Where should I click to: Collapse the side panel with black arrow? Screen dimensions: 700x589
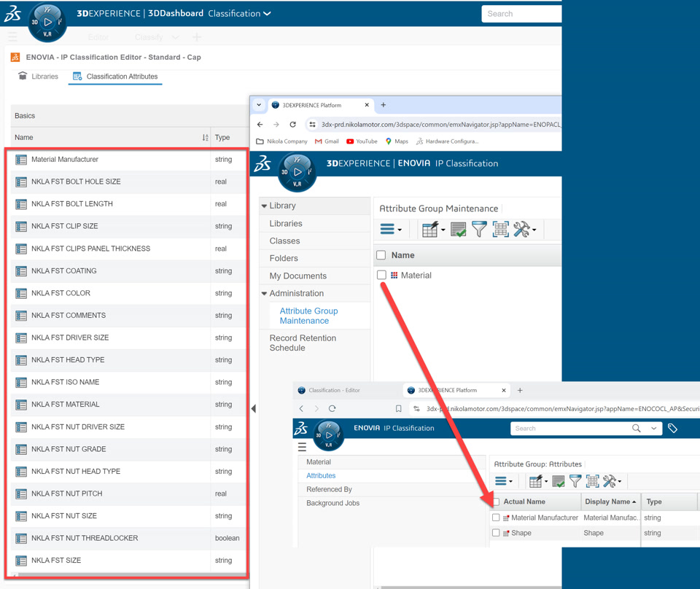254,408
